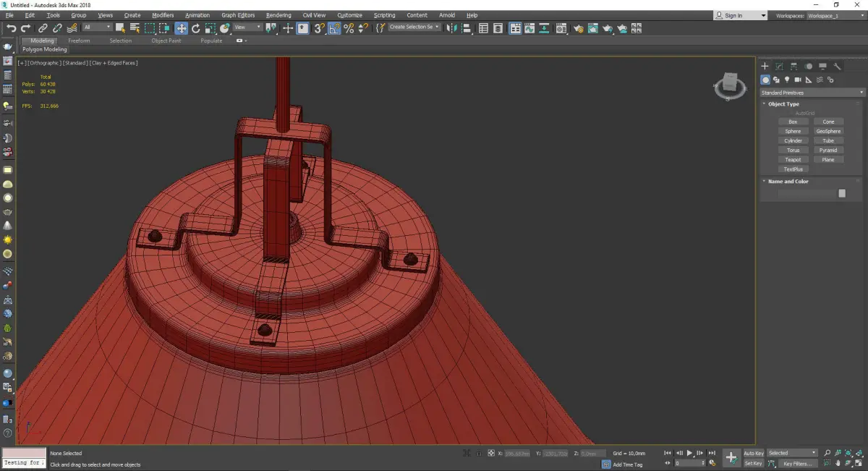The image size is (868, 471).
Task: Toggle Auto Key animation mode
Action: pos(753,453)
